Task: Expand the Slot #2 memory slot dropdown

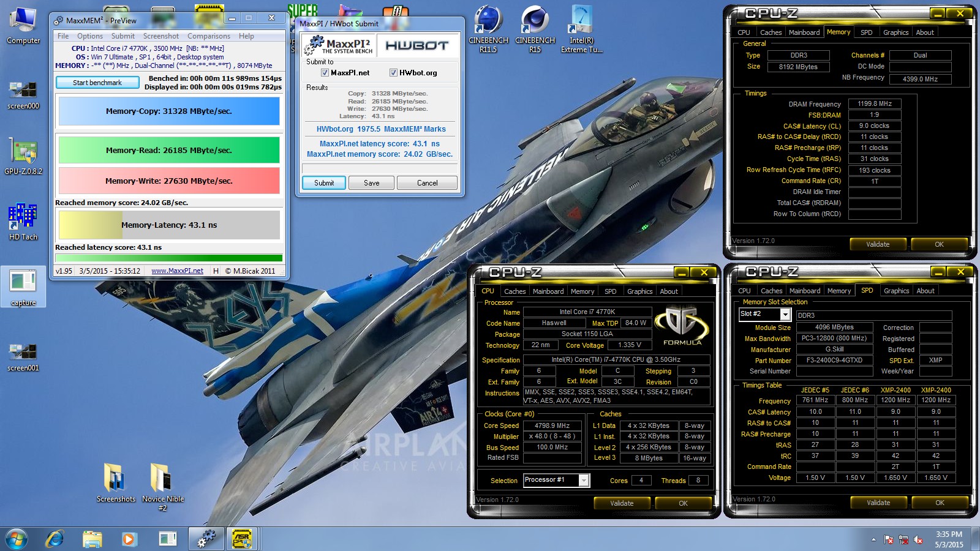Action: pos(785,314)
